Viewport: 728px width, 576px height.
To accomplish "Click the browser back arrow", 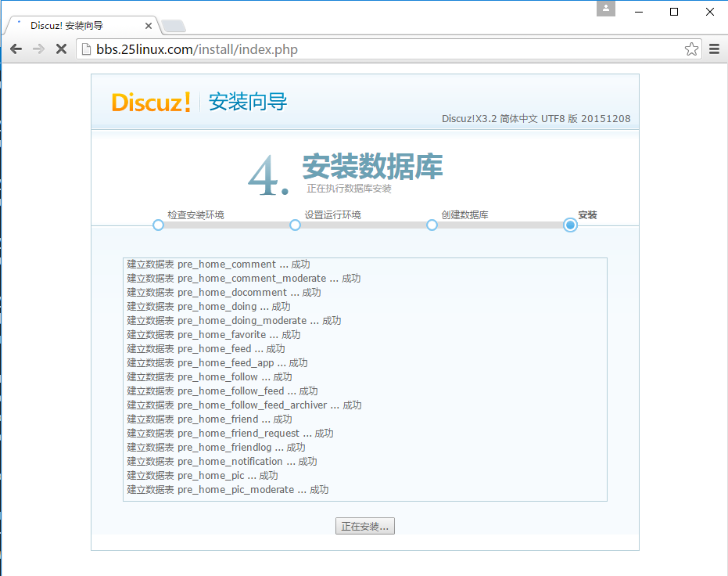I will click(x=16, y=49).
